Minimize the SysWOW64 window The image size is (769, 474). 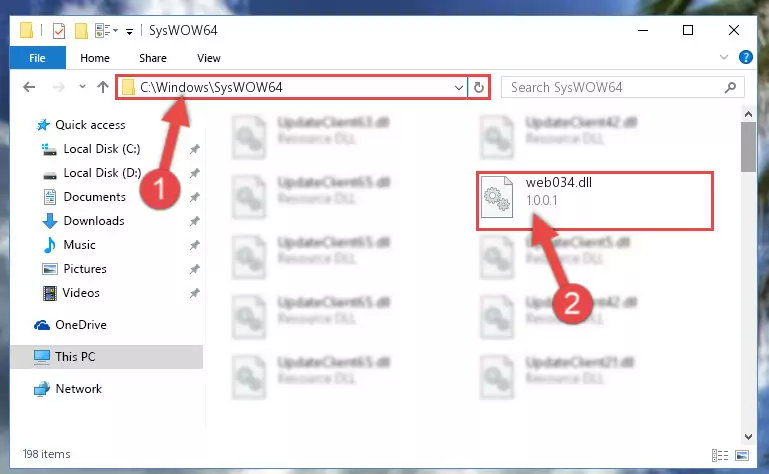(643, 30)
